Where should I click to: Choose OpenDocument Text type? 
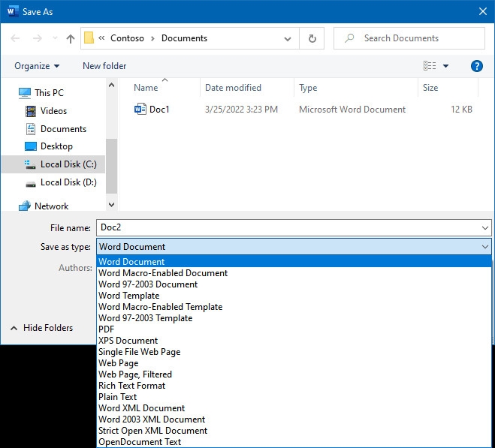tap(294, 442)
